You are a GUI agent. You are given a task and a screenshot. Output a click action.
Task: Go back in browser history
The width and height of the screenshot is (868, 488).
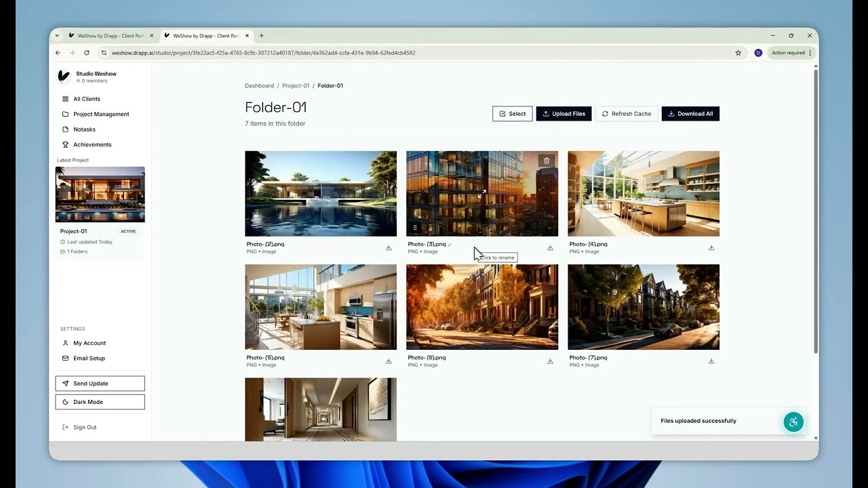tap(58, 53)
